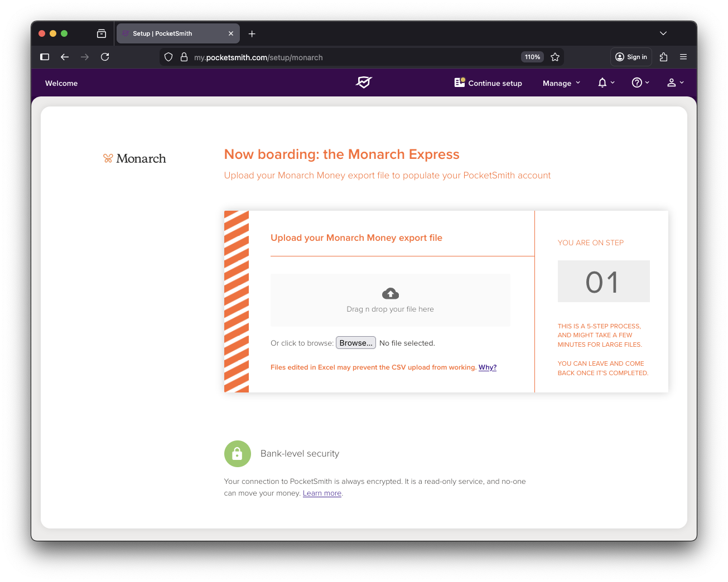728x582 pixels.
Task: Bookmark page with the star icon
Action: click(555, 57)
